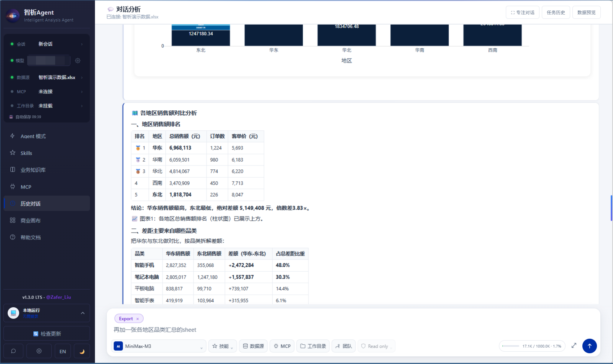The width and height of the screenshot is (613, 364).
Task: Expand the 会话 新会话 row
Action: pyautogui.click(x=47, y=44)
